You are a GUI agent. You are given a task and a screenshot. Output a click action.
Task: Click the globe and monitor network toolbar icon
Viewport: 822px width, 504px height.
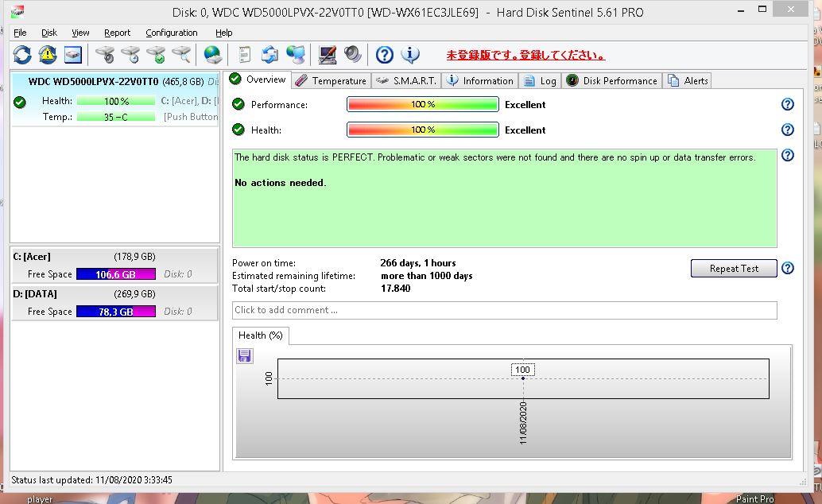296,55
